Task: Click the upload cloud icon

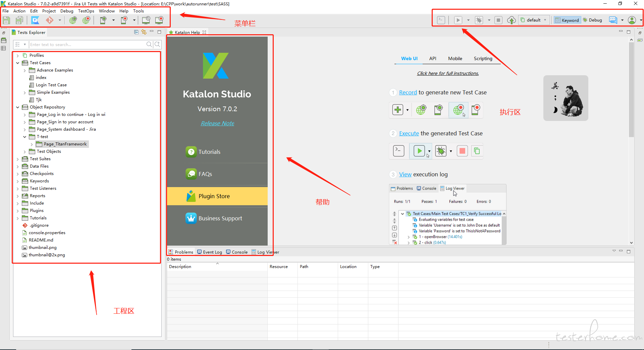Action: coord(511,20)
